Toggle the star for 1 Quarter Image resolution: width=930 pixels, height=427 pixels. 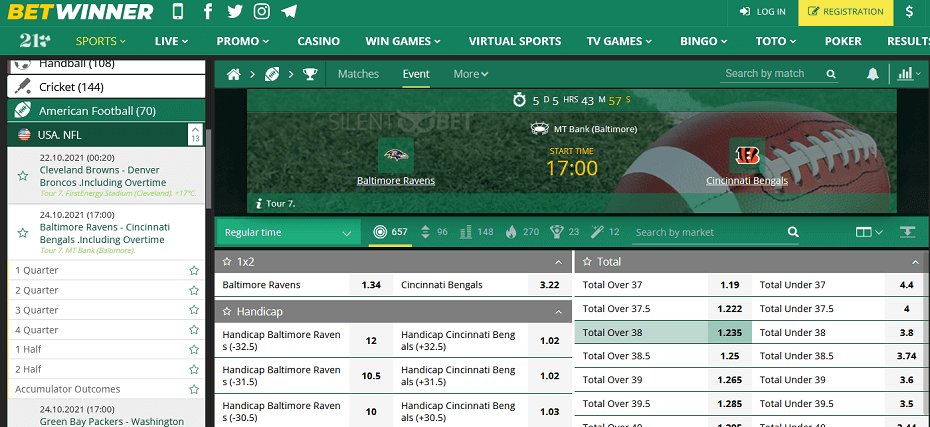point(193,270)
